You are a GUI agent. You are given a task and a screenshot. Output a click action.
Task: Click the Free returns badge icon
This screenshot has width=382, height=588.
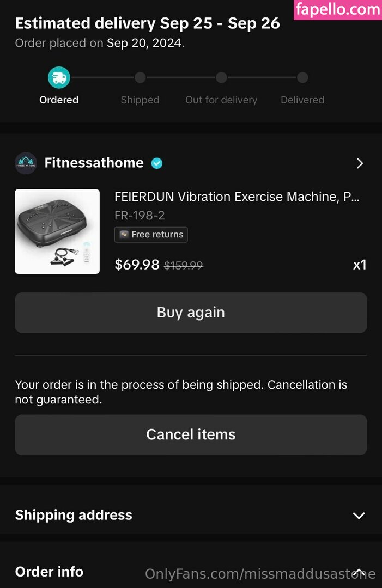pos(124,235)
